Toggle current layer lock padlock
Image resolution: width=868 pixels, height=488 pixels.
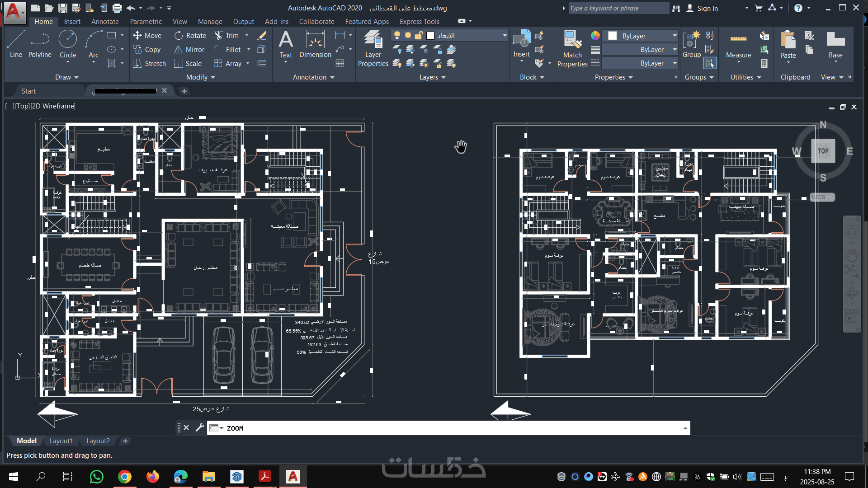tap(419, 36)
